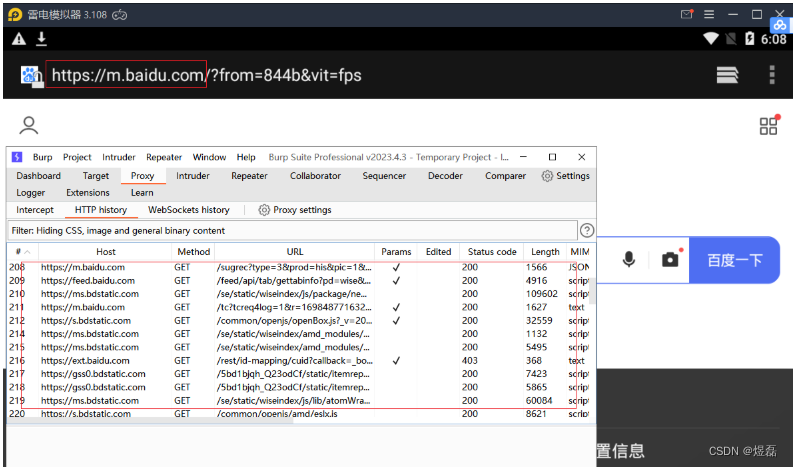Image resolution: width=793 pixels, height=467 pixels.
Task: Select the HTTP history sub-tab
Action: click(x=101, y=209)
